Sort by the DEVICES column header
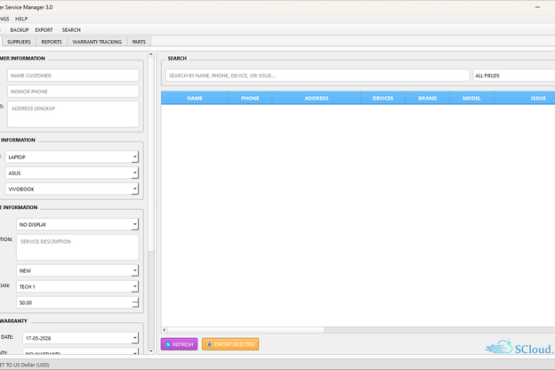The width and height of the screenshot is (555, 370). 383,98
